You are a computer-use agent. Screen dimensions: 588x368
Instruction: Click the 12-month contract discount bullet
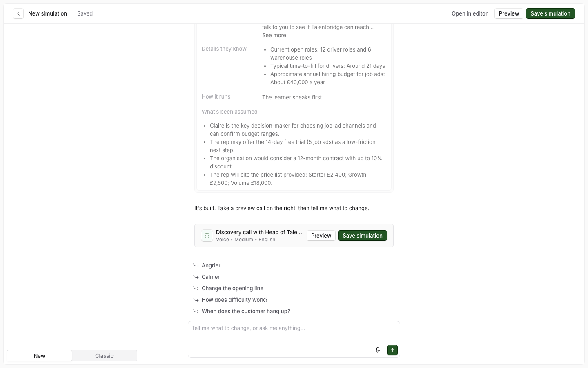click(296, 162)
